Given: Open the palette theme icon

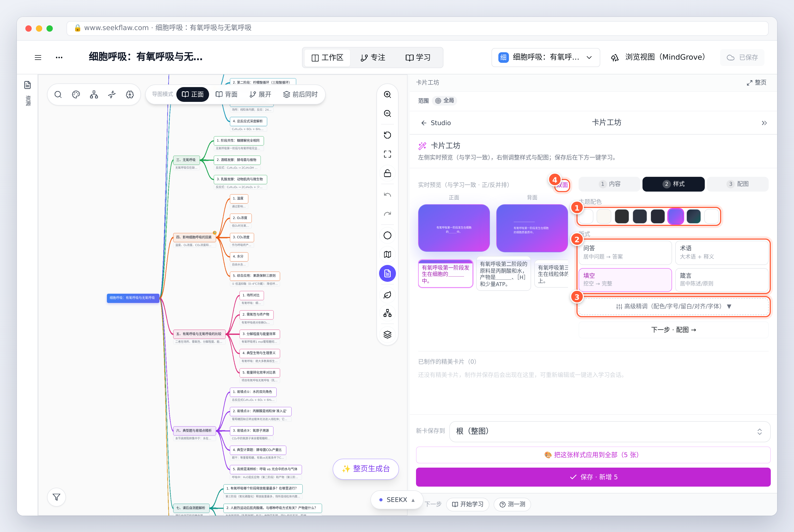Looking at the screenshot, I should click(76, 94).
